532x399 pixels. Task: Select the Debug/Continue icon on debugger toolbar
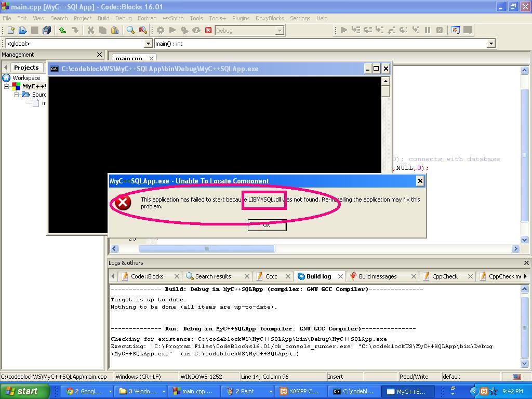344,30
